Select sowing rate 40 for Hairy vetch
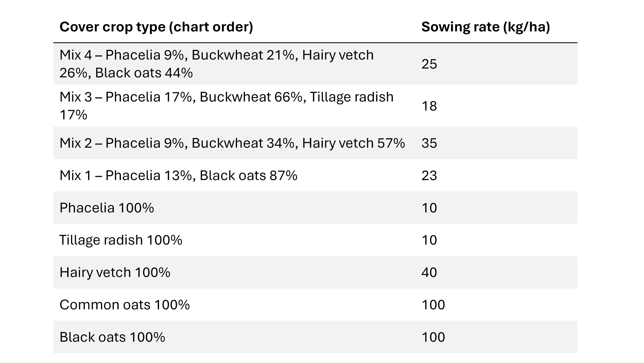This screenshot has width=644, height=363. pos(429,272)
